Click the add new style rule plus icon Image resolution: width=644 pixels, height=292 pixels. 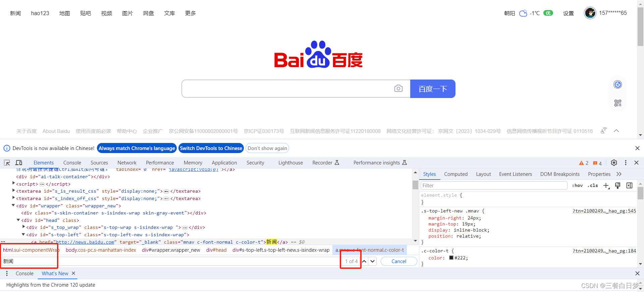point(606,186)
